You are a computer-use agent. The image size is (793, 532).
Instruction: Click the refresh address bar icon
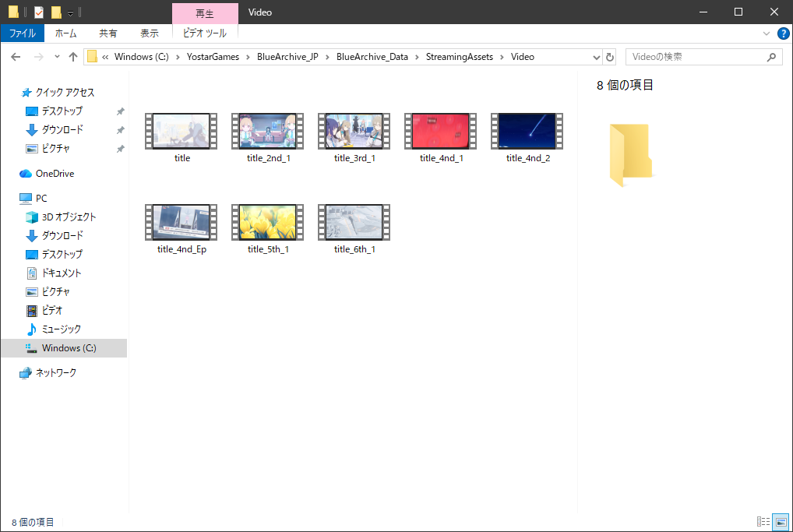610,57
